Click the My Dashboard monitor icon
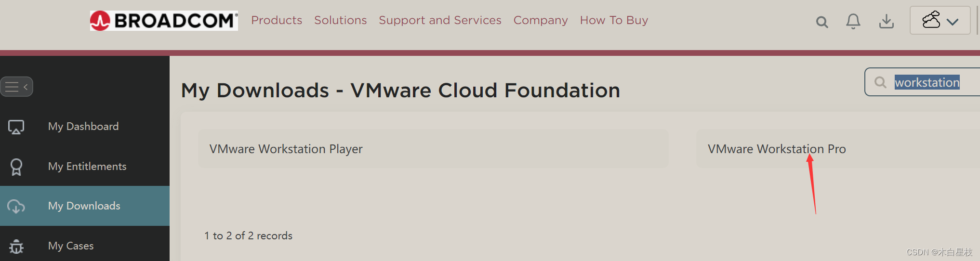This screenshot has width=980, height=261. pyautogui.click(x=16, y=127)
